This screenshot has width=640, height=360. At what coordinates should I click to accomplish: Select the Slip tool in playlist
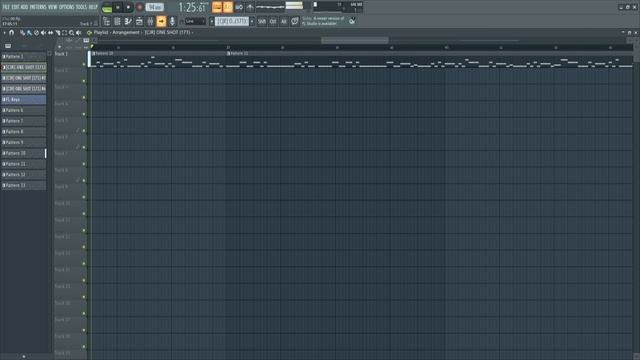(x=51, y=33)
